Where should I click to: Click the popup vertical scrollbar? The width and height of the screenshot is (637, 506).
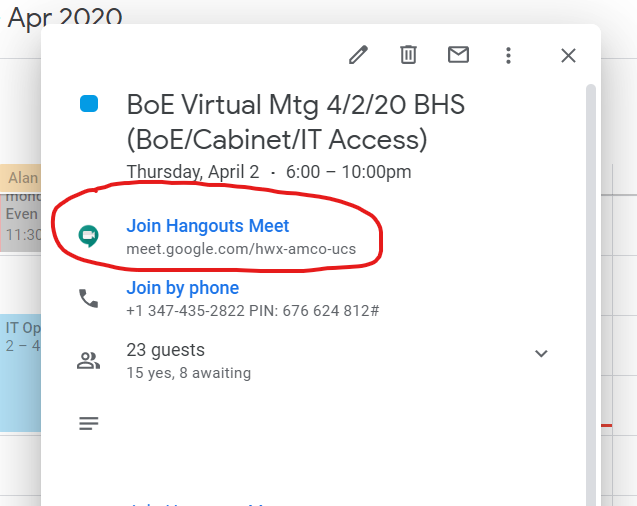[x=591, y=295]
